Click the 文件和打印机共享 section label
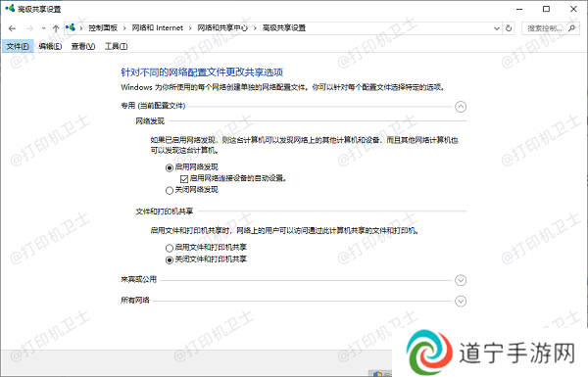This screenshot has height=377, width=588. 165,212
